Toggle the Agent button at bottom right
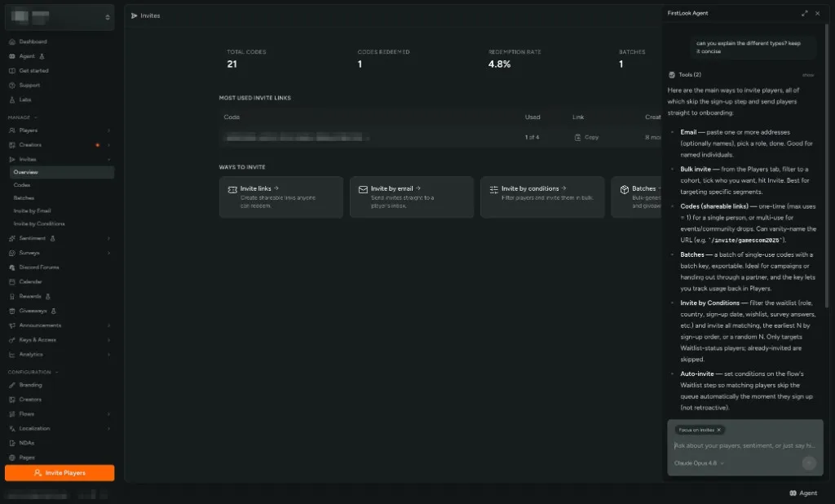Screen dimensions: 835x504 coord(803,493)
